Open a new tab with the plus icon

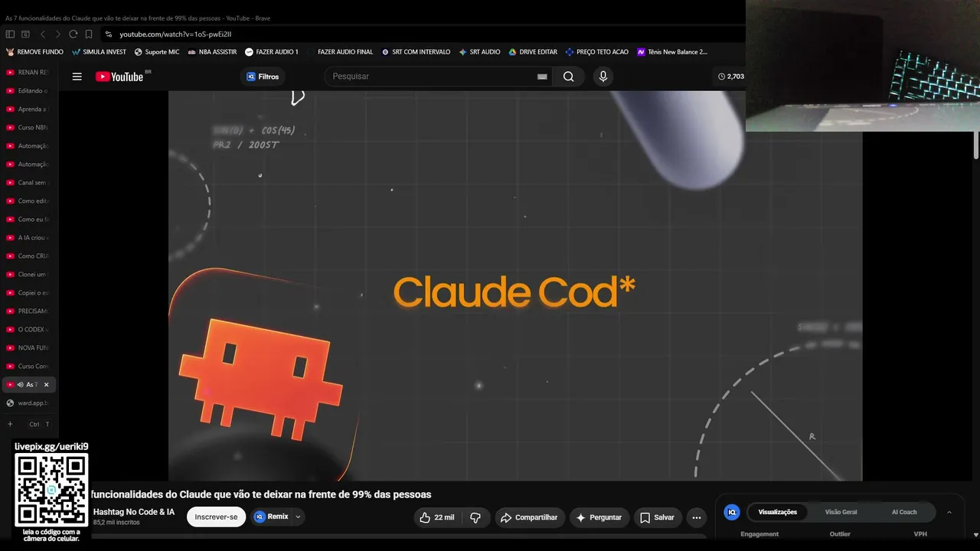[x=10, y=424]
